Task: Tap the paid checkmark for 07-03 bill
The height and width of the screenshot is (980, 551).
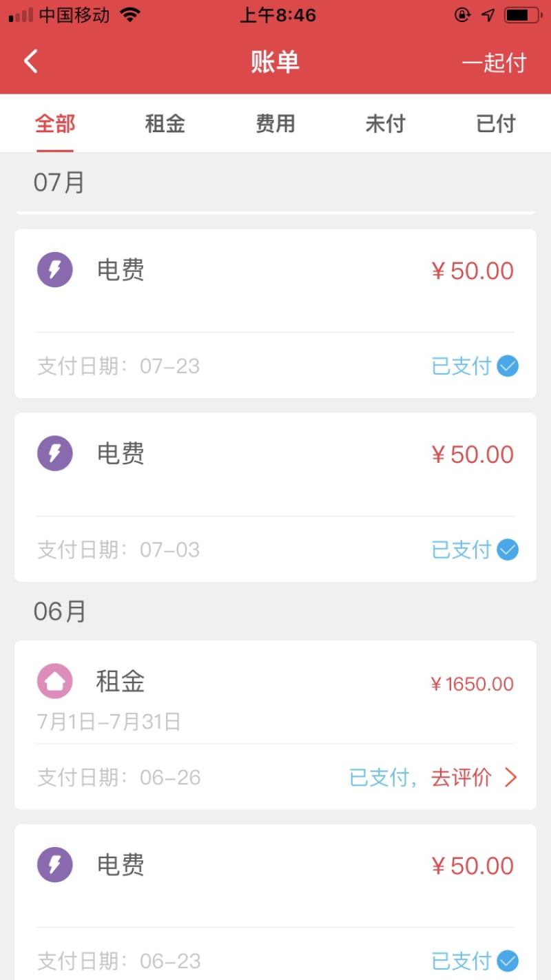Action: (508, 550)
